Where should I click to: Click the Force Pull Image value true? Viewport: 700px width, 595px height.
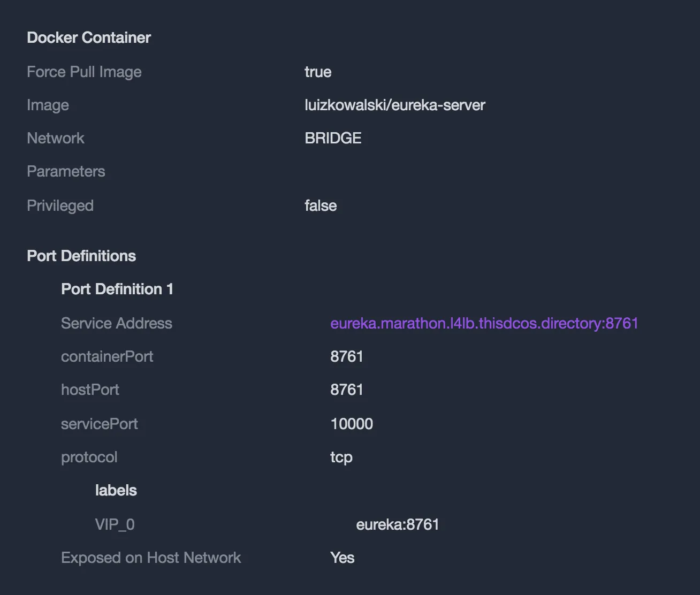[x=318, y=72]
